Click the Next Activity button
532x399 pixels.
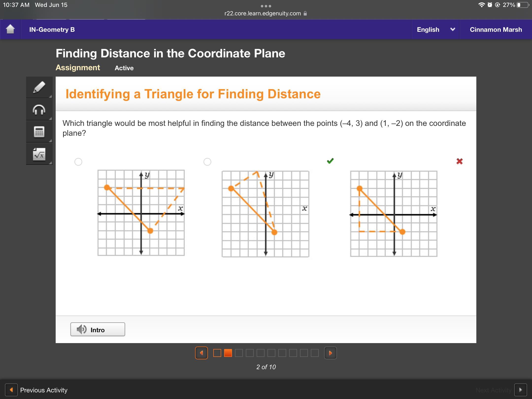(x=501, y=390)
